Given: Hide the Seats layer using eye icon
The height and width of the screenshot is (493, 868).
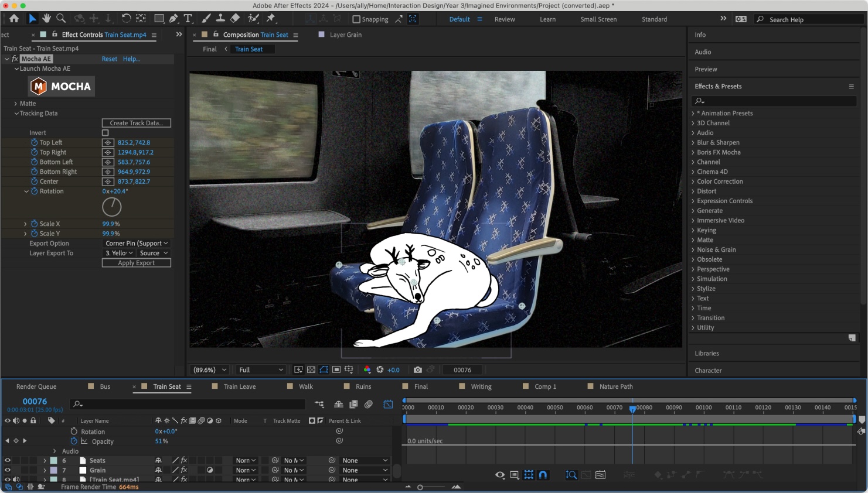Looking at the screenshot, I should [8, 461].
